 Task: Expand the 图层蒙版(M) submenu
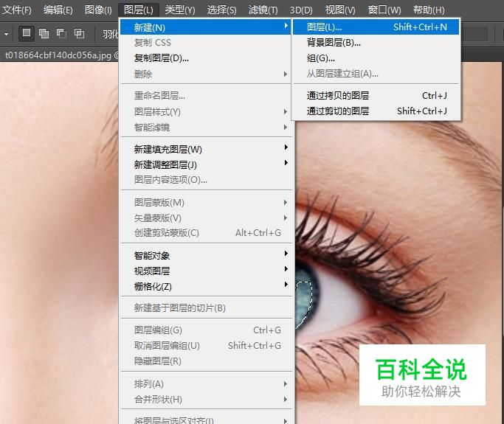[x=206, y=202]
